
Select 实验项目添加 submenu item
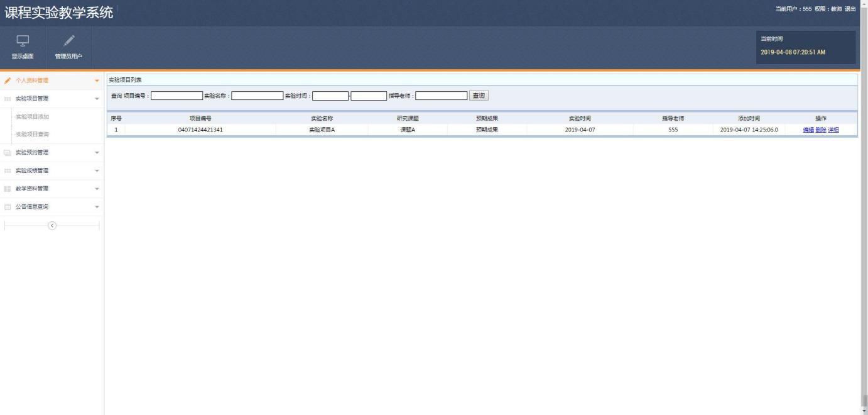click(x=33, y=117)
